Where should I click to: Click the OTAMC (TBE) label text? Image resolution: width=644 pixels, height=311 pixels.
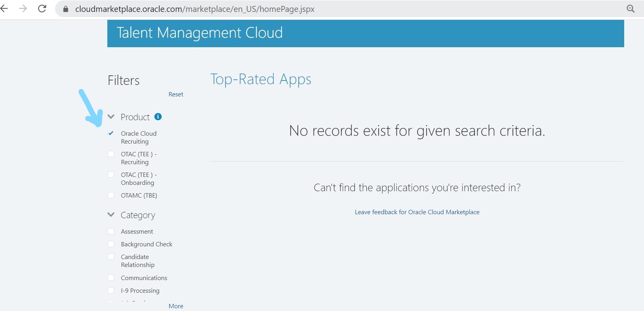pyautogui.click(x=139, y=195)
